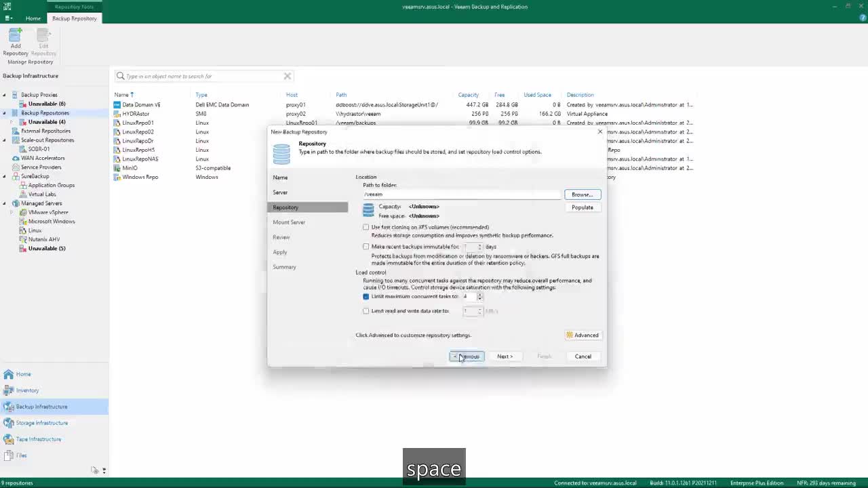Click the VMware vSphere icon
Screen dimensions: 868x488
[22, 212]
